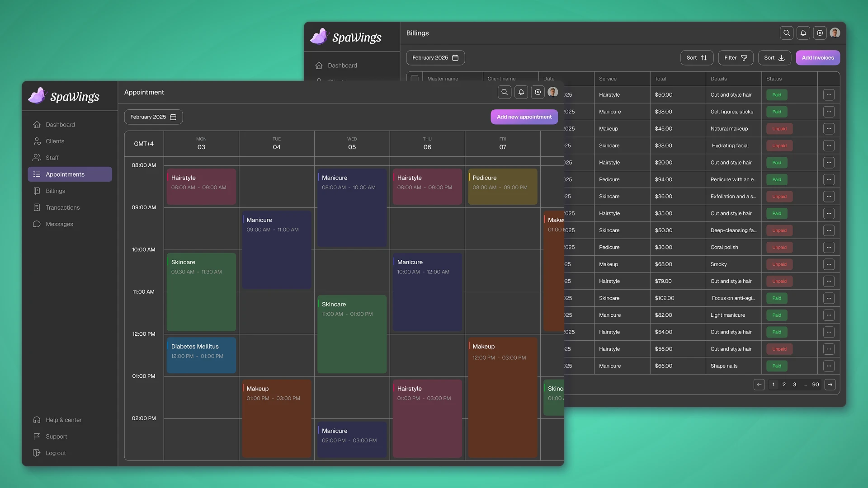
Task: Go to next page arrow in pagination
Action: pyautogui.click(x=830, y=385)
